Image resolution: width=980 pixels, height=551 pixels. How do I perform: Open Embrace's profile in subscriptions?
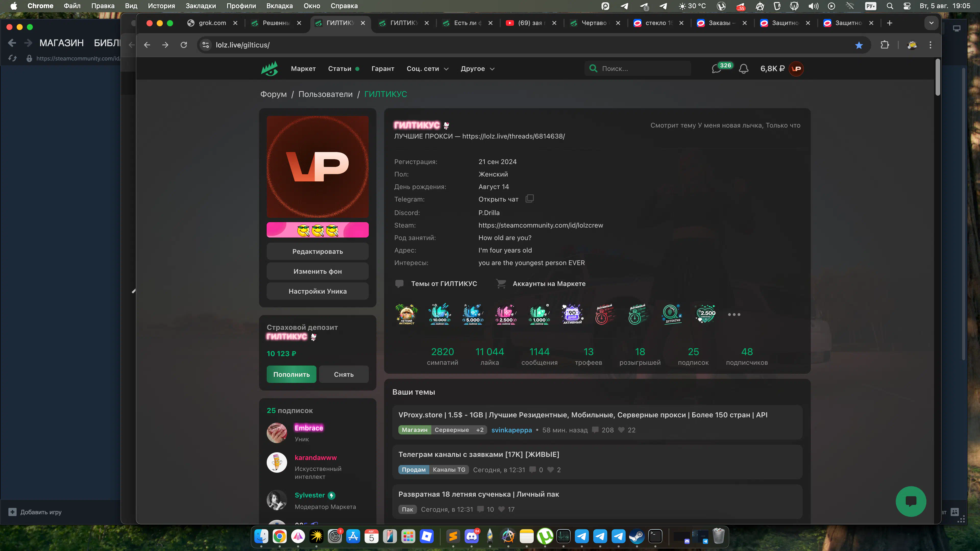coord(309,428)
